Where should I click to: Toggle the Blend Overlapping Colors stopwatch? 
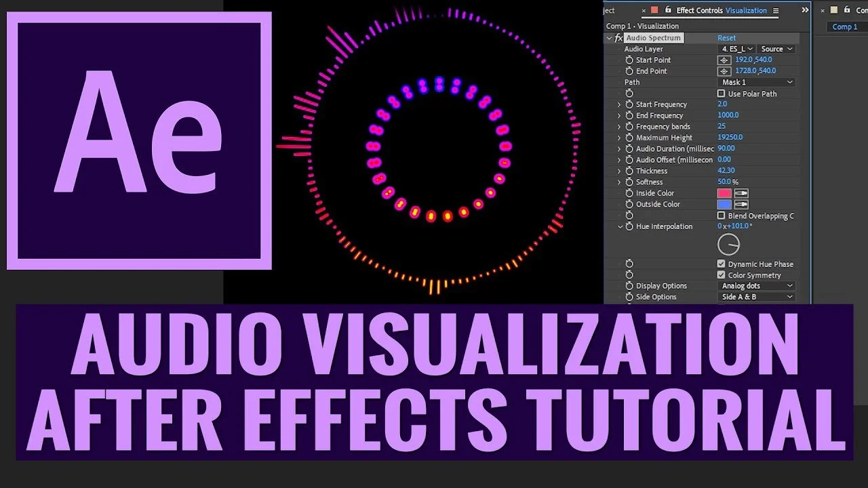pos(629,216)
